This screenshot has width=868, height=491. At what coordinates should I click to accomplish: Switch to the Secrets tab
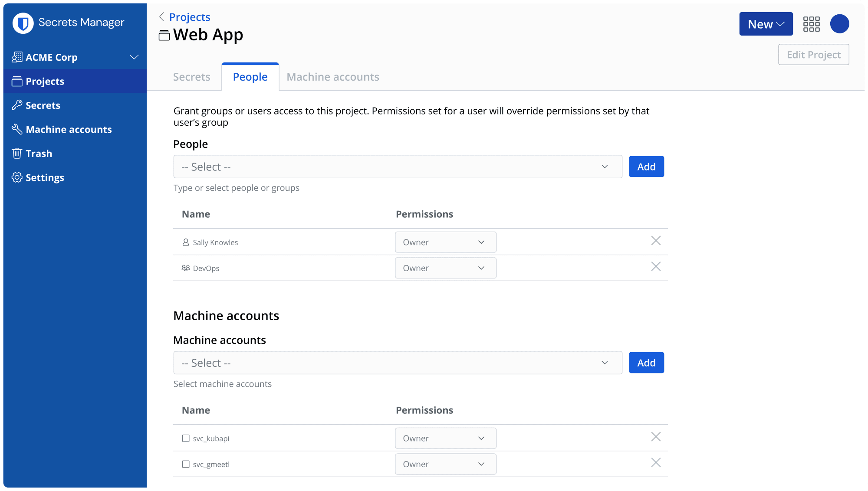tap(191, 76)
